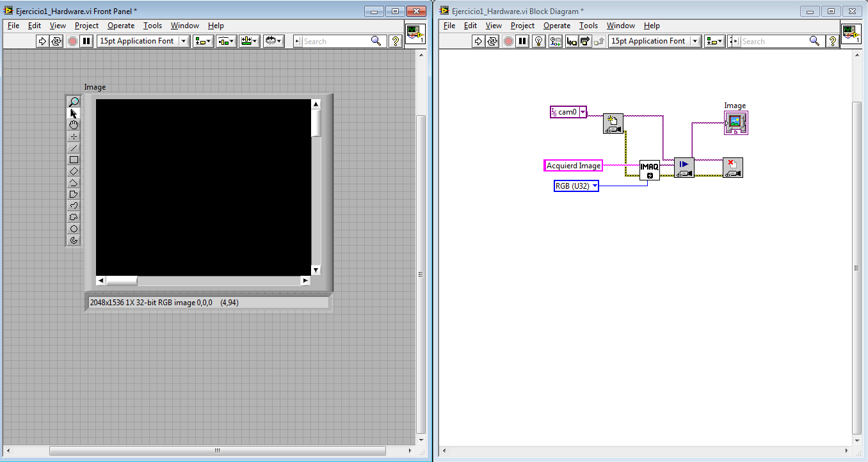Click Front Panel bottom horizontal scrollbar
This screenshot has width=868, height=462.
click(x=217, y=450)
